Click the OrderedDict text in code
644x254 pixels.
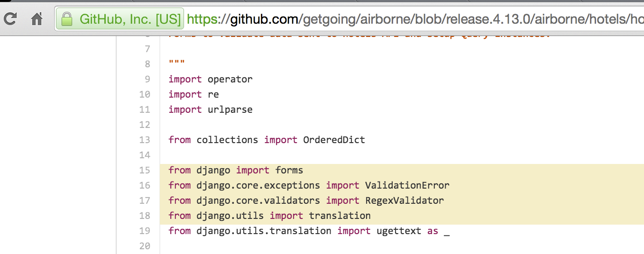[x=334, y=140]
